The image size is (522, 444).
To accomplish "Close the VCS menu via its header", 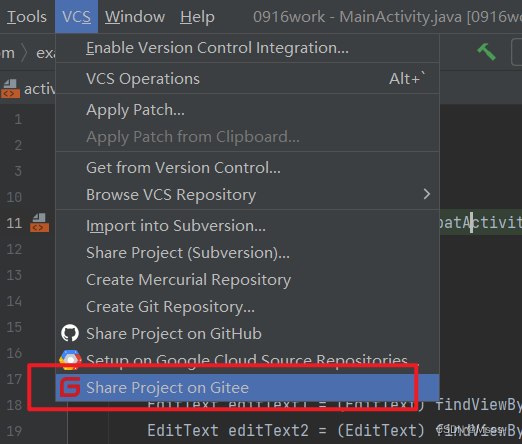I will [76, 17].
